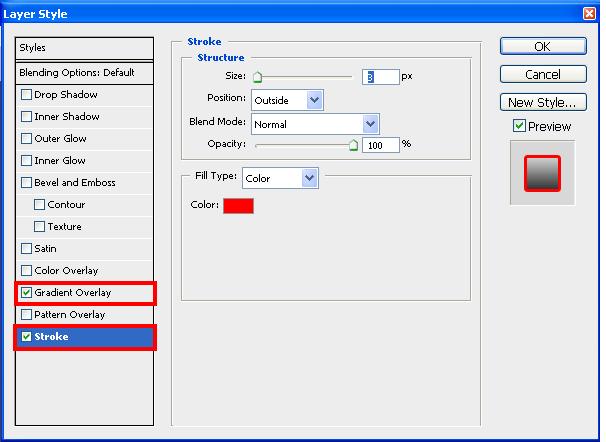Select the Styles entry in the list
The height and width of the screenshot is (442, 606).
(85, 48)
